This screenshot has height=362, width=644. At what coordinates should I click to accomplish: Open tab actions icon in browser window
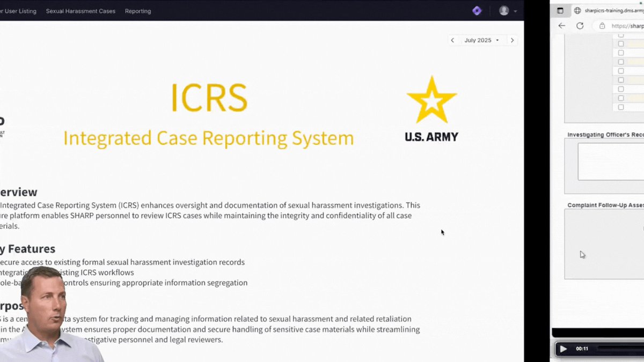560,10
